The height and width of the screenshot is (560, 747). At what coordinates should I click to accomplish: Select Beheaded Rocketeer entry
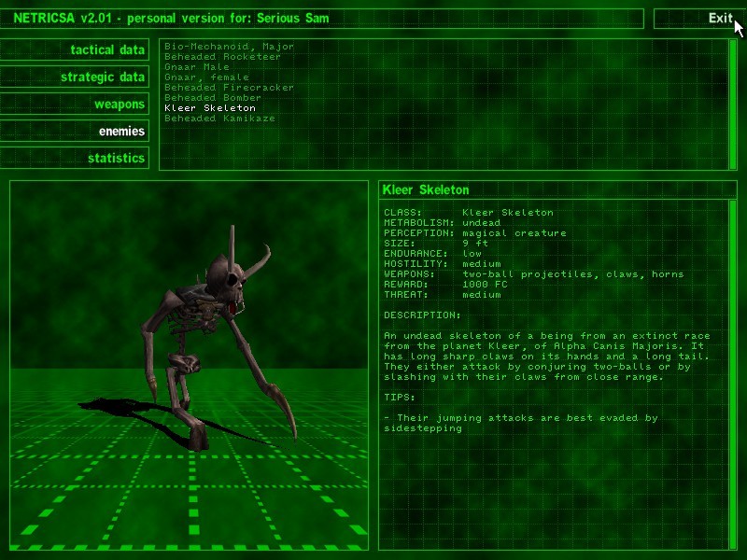(222, 57)
